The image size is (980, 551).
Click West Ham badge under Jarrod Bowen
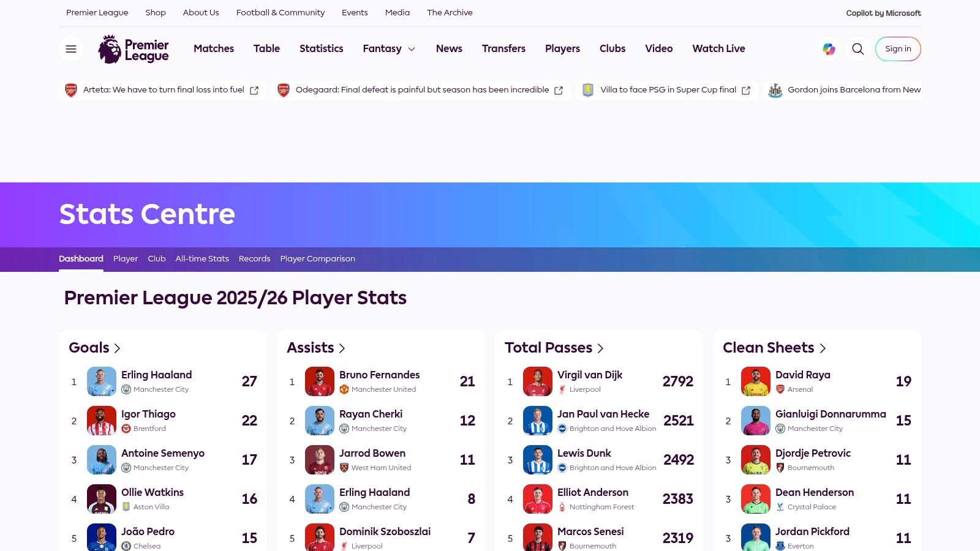[x=344, y=468]
